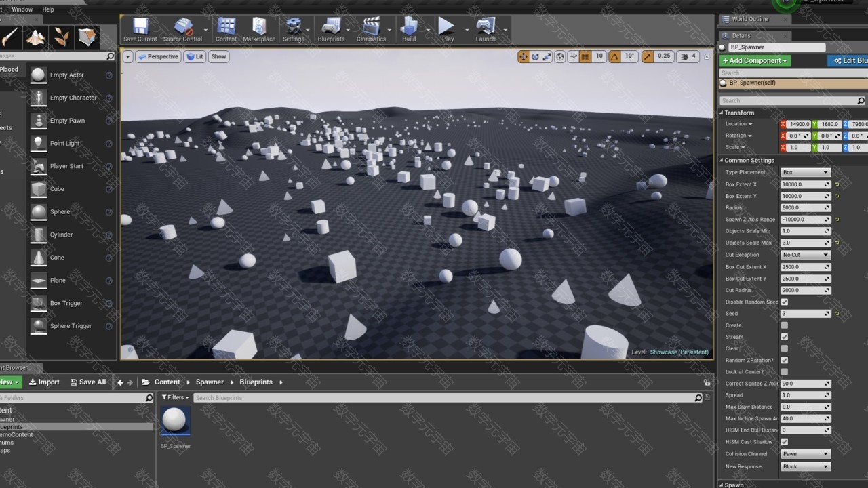
Task: Toggle Disable Random Seed checkbox
Action: (x=785, y=302)
